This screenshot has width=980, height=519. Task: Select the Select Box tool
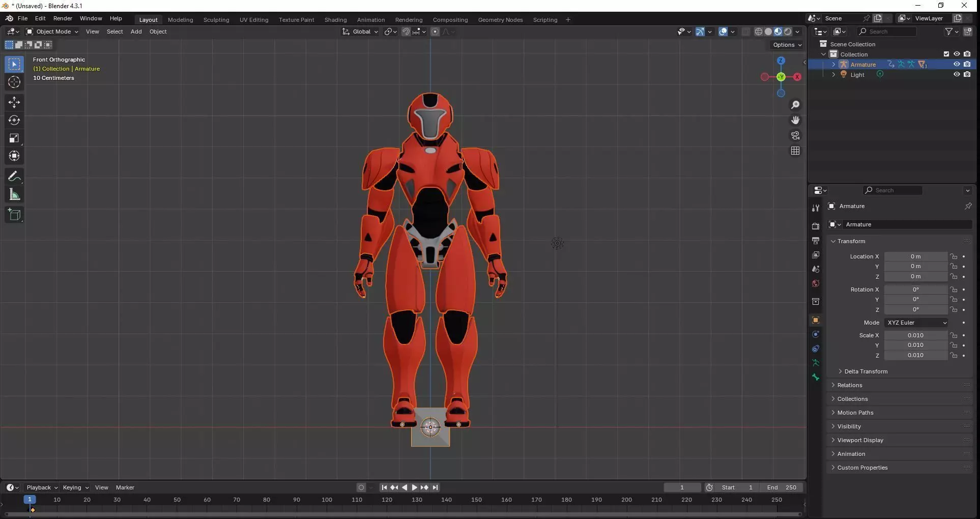point(14,64)
